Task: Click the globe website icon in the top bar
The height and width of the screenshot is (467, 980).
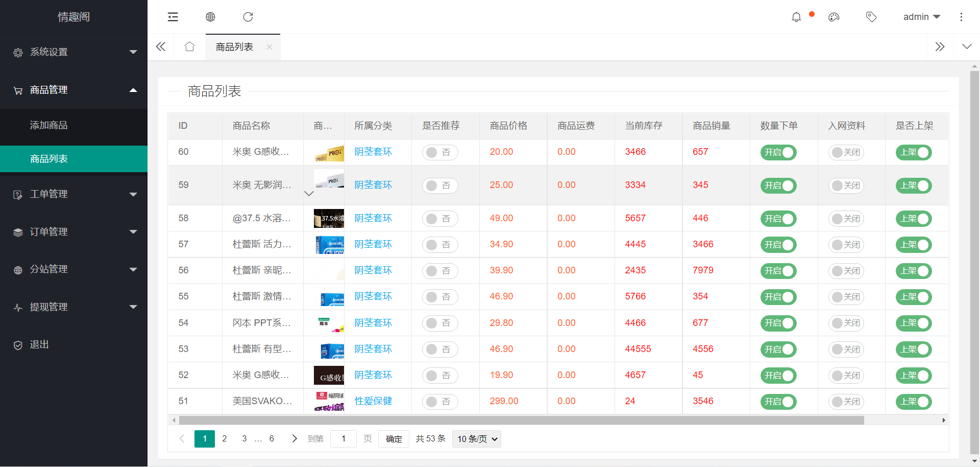Action: click(210, 17)
